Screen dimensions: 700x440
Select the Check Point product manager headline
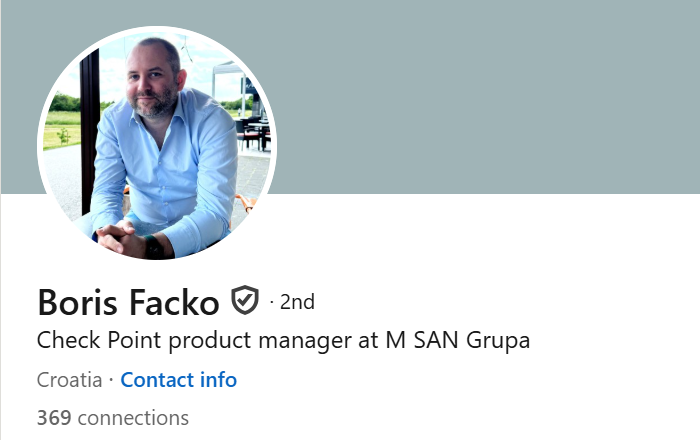pos(283,341)
